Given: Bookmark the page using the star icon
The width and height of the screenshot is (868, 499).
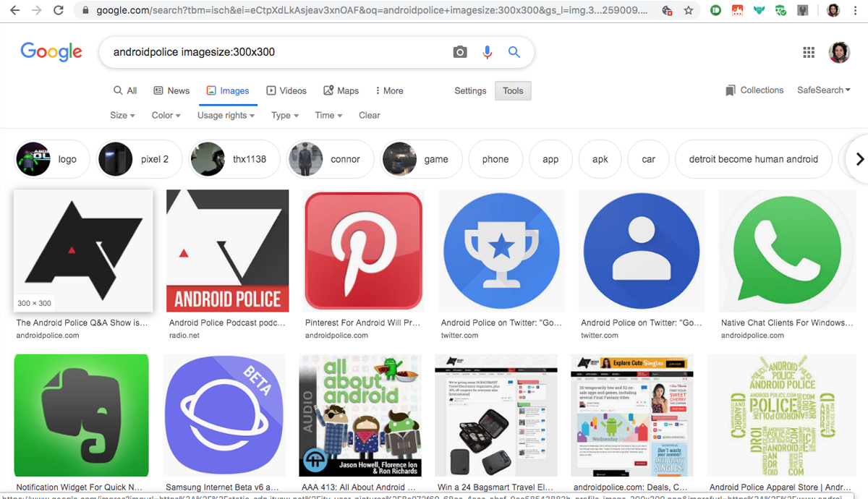Looking at the screenshot, I should [688, 11].
